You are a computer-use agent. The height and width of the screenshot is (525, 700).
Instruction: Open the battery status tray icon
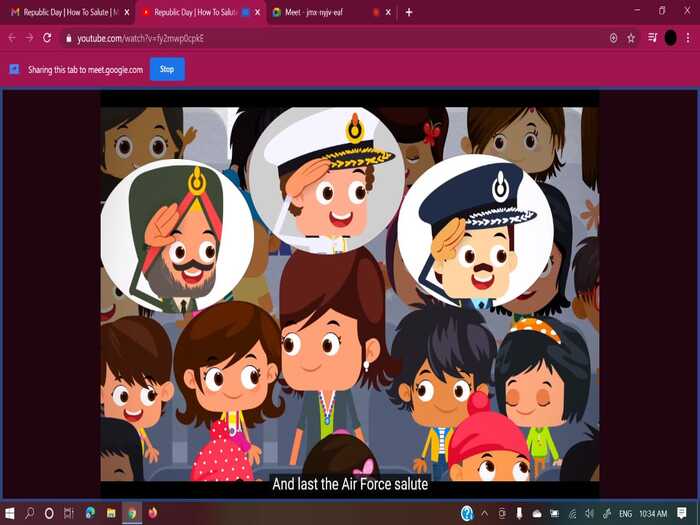point(554,513)
